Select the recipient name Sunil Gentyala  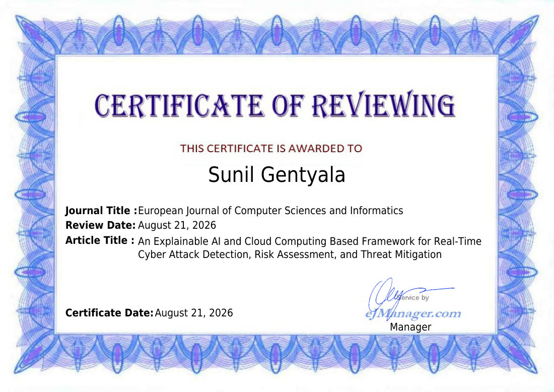276,175
